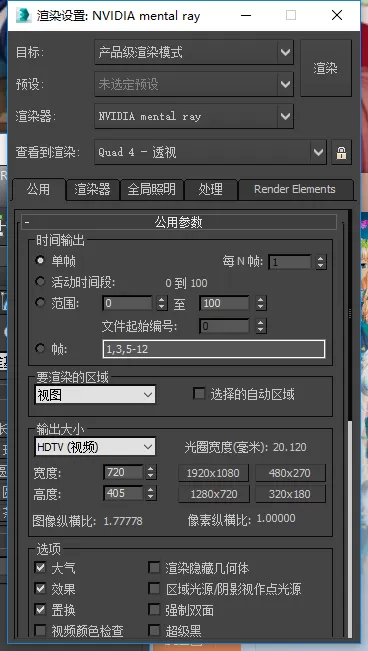Click the 光圈宽度 value 20.120
Image resolution: width=368 pixels, height=651 pixels.
click(x=289, y=447)
